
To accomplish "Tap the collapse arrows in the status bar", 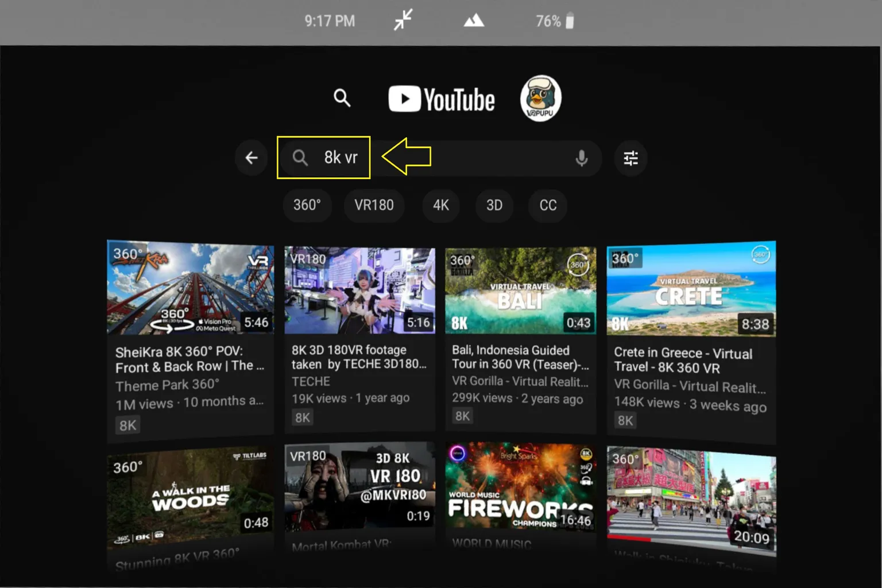I will point(403,21).
